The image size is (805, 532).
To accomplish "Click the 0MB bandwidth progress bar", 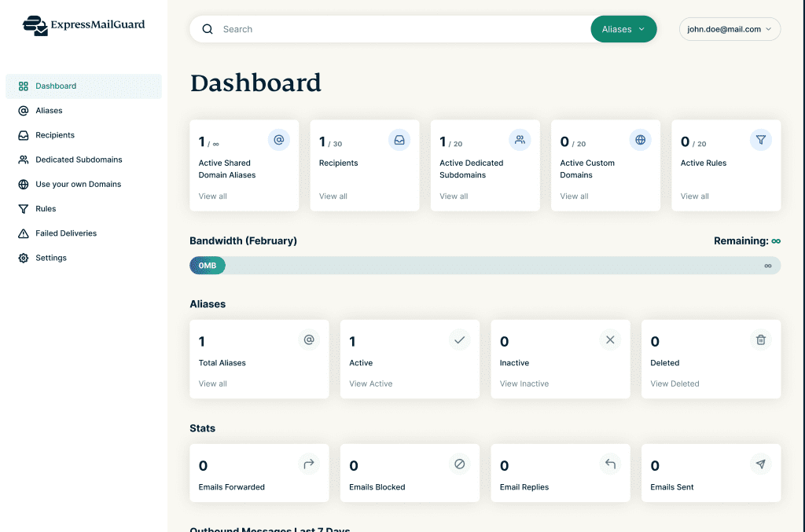I will pyautogui.click(x=207, y=265).
